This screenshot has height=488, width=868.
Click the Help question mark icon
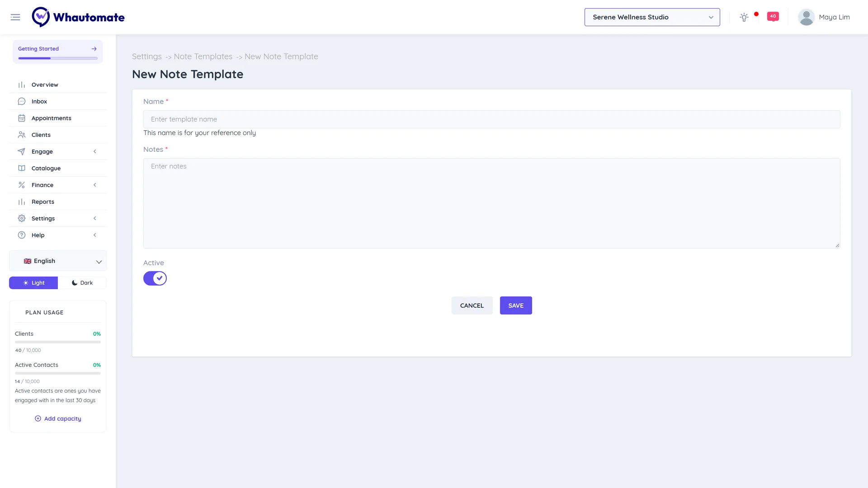pos(22,235)
